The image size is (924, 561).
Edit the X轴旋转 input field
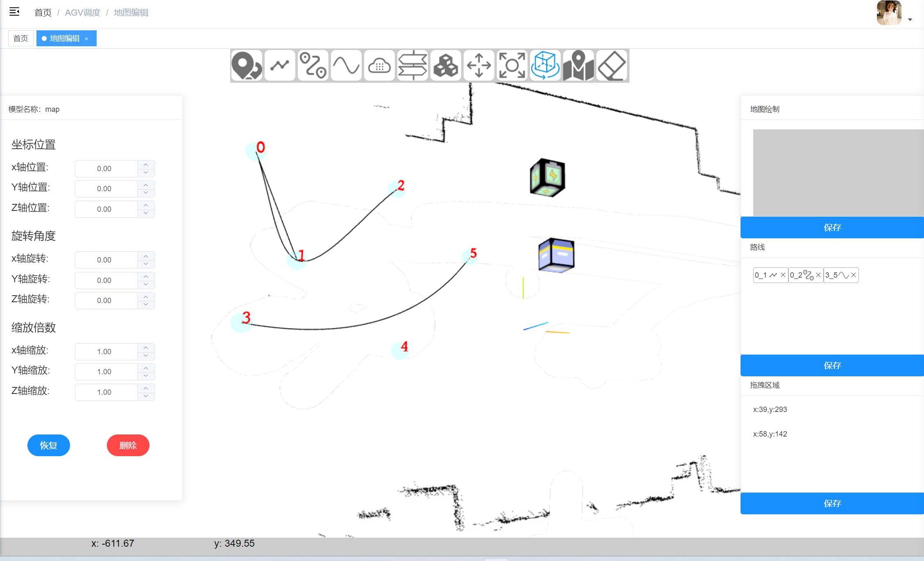click(x=106, y=260)
